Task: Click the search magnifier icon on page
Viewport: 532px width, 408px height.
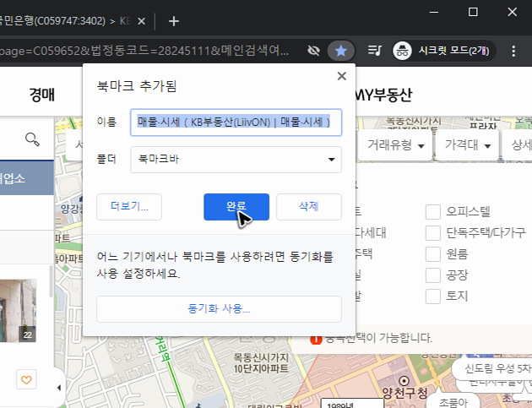Action: 32,139
